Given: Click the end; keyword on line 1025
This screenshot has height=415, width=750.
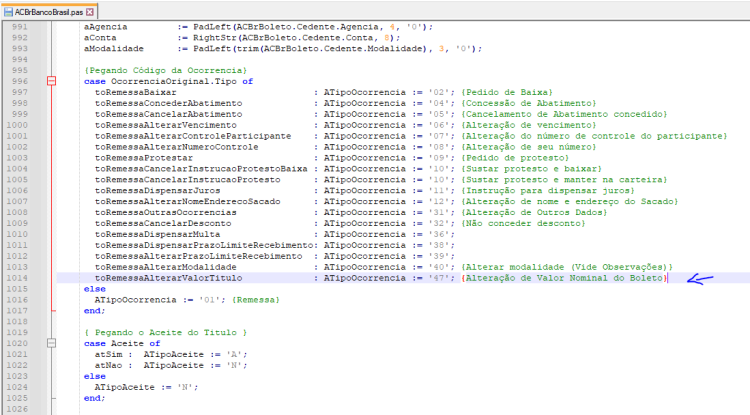Looking at the screenshot, I should pos(95,398).
